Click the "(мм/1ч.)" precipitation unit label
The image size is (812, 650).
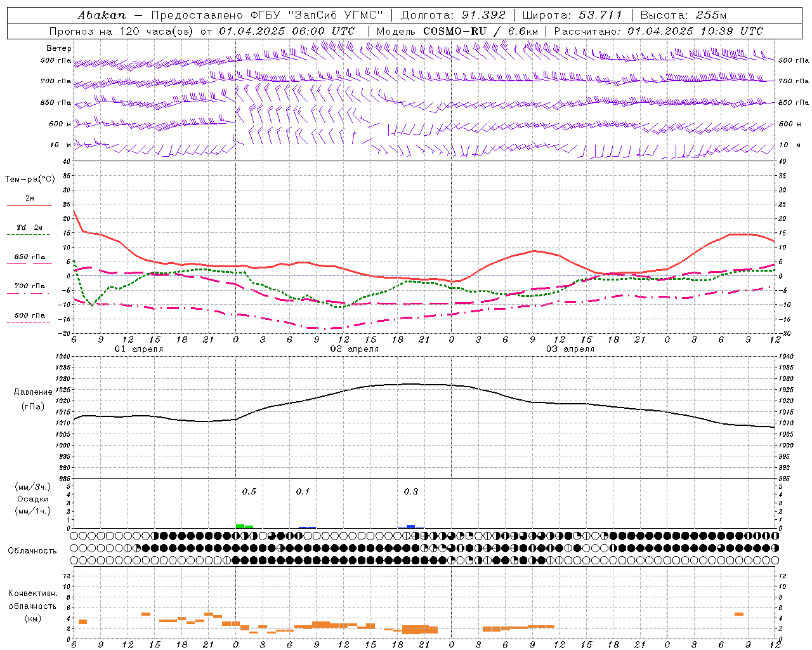point(32,511)
